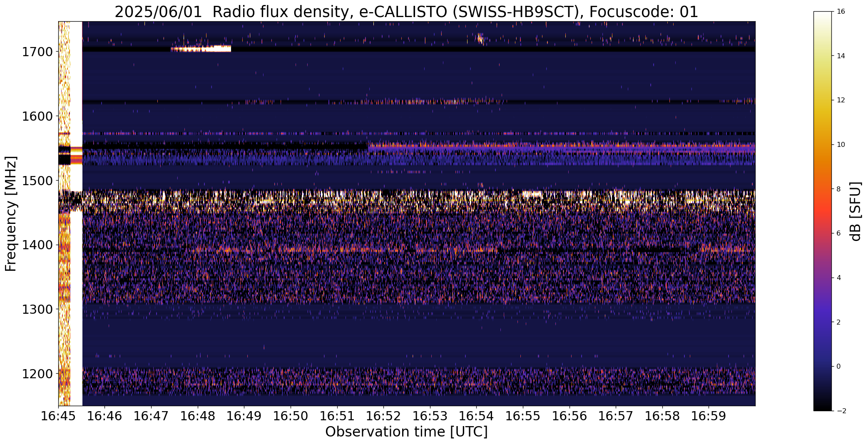Viewport: 868px width, 444px height.
Task: Click the 16:45 time tick label
Action: coord(58,416)
